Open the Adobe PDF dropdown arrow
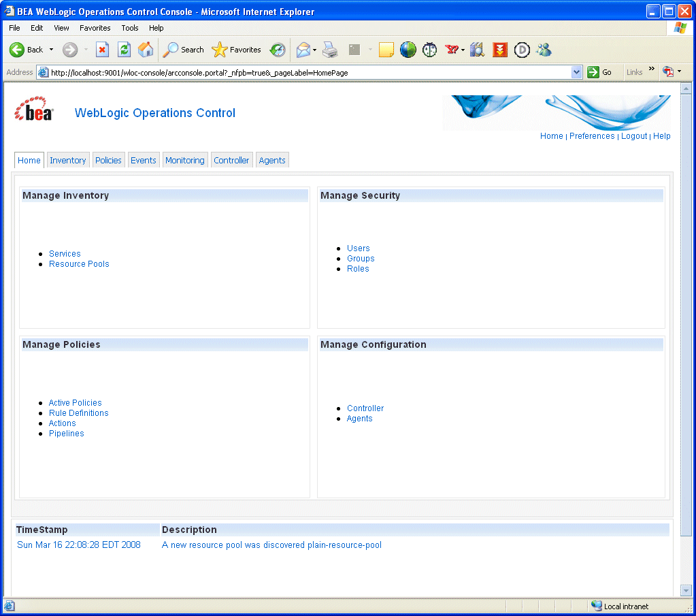 coord(679,71)
